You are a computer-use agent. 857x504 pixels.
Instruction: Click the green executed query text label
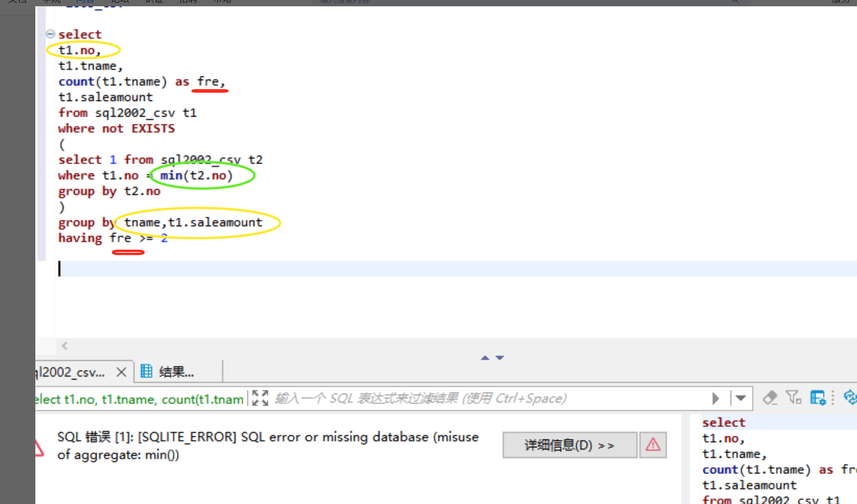click(139, 399)
